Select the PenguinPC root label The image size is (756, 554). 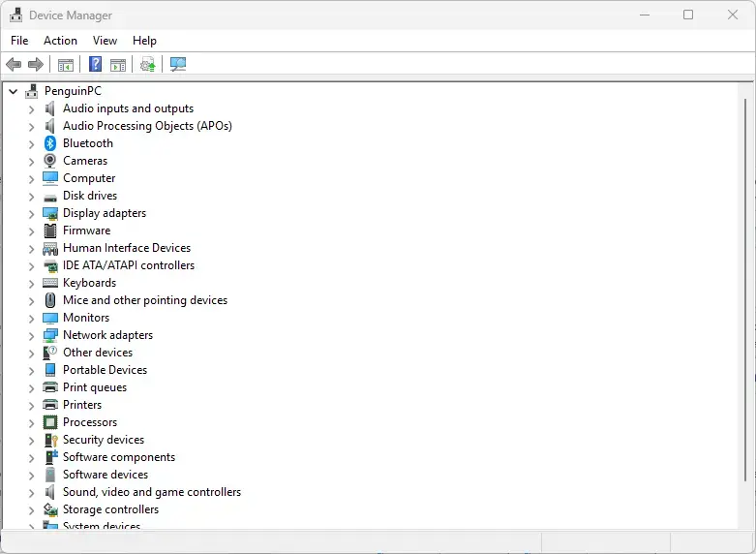74,91
